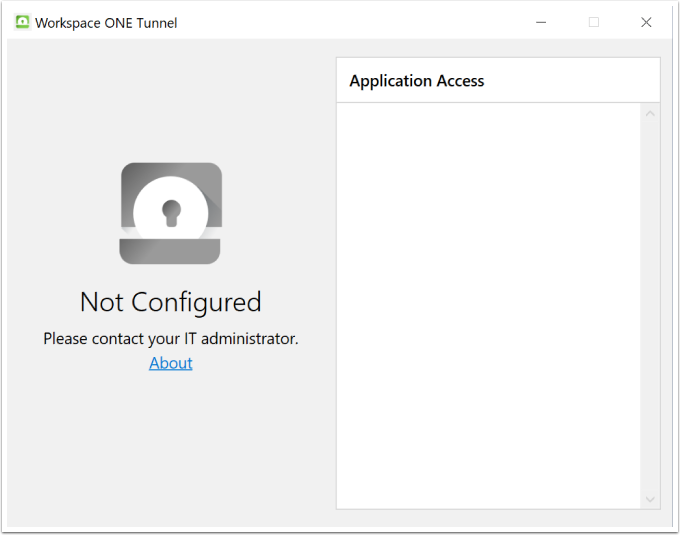Screen dimensions: 680x535
Task: Click the middle of the Application Access scrollbar track
Action: coord(650,306)
